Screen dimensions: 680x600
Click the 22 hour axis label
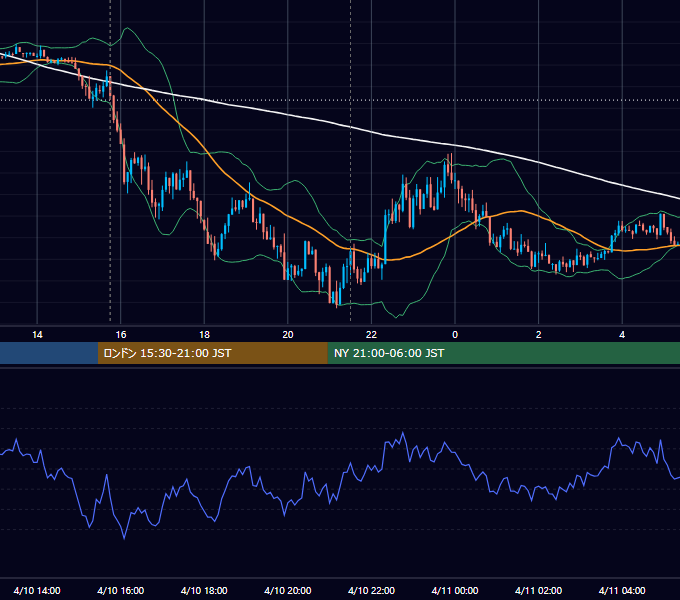tap(371, 335)
